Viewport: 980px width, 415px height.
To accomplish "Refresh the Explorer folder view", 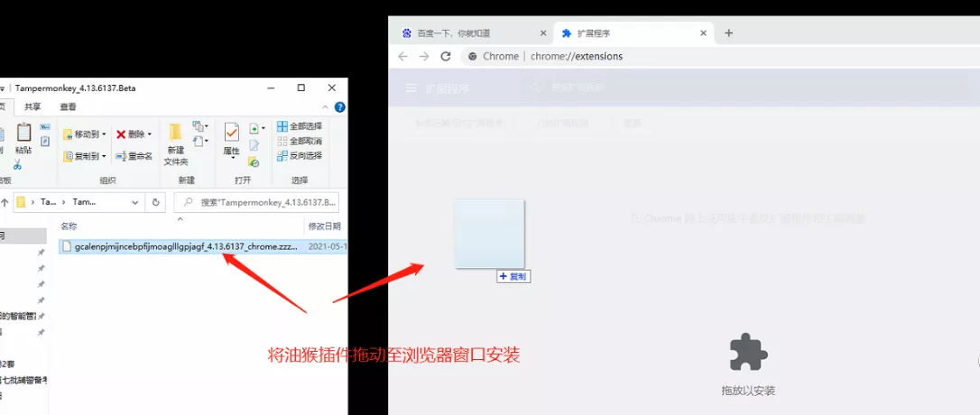I will tap(155, 202).
